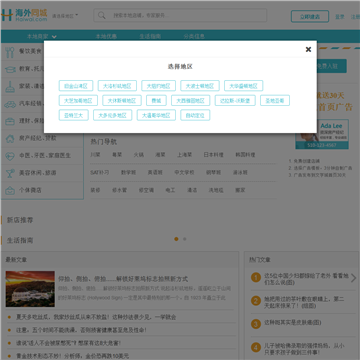360x360 pixels.
Task: Click the 免费入驻 teal button
Action: coord(331,66)
